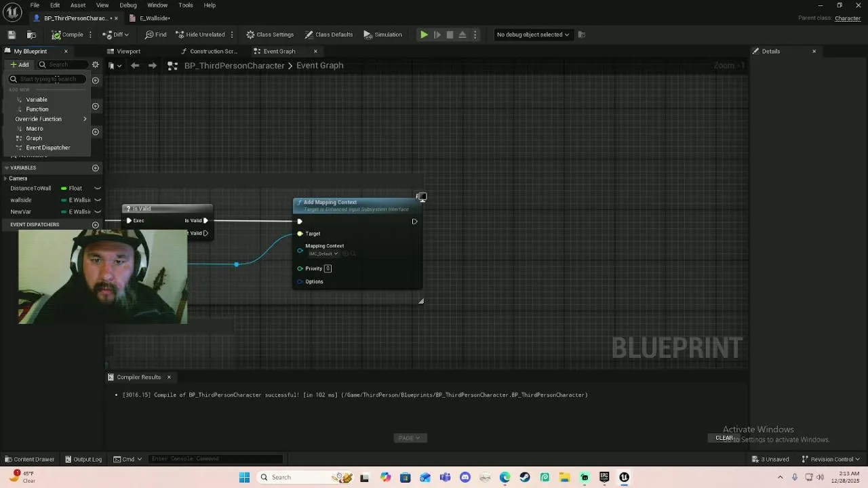Navigate forward in graph history

(x=152, y=66)
